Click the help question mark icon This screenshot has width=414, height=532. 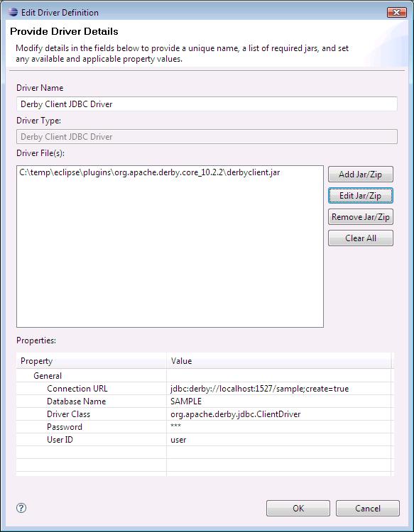pyautogui.click(x=21, y=508)
